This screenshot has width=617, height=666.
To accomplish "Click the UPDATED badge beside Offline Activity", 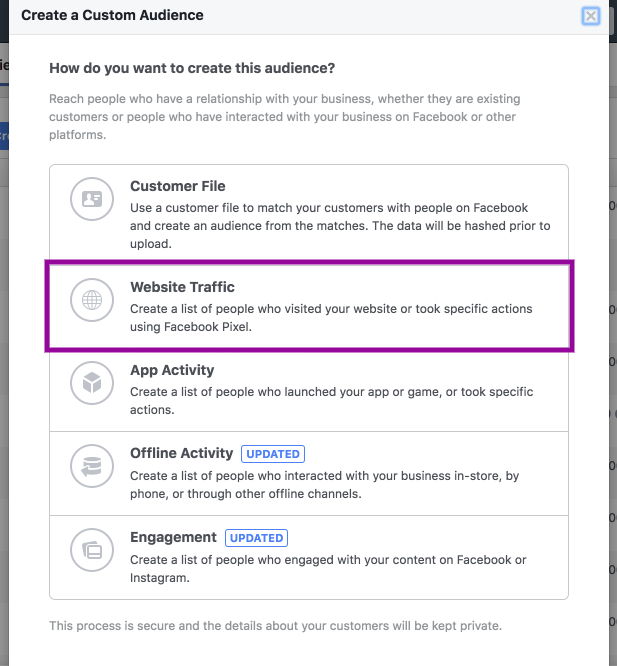I will pyautogui.click(x=273, y=454).
